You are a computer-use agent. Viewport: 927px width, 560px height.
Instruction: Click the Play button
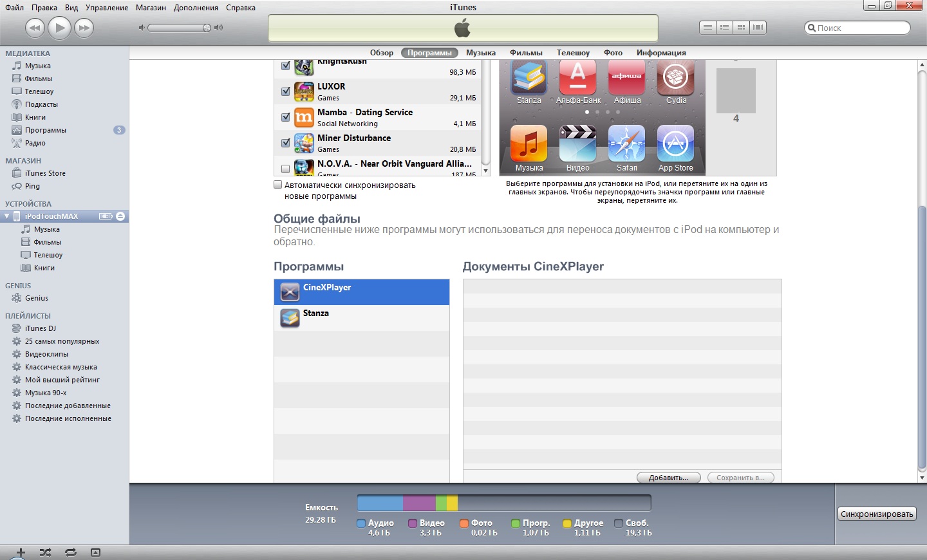click(60, 28)
